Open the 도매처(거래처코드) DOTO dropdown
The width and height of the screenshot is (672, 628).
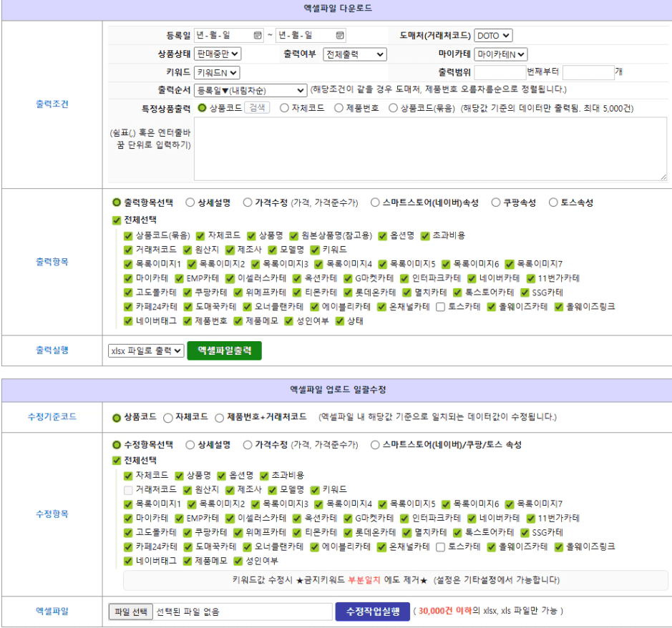coord(493,35)
